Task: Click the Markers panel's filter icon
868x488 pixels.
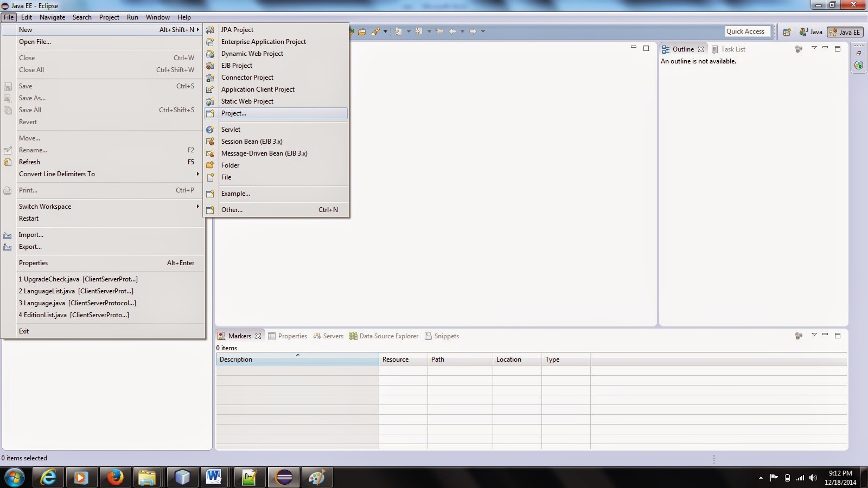Action: point(799,336)
